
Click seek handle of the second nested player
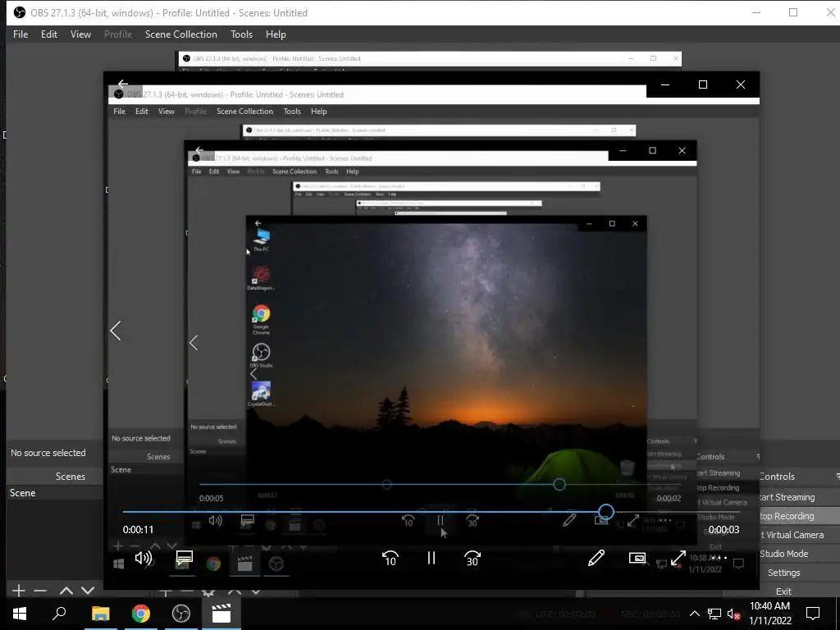pos(559,484)
